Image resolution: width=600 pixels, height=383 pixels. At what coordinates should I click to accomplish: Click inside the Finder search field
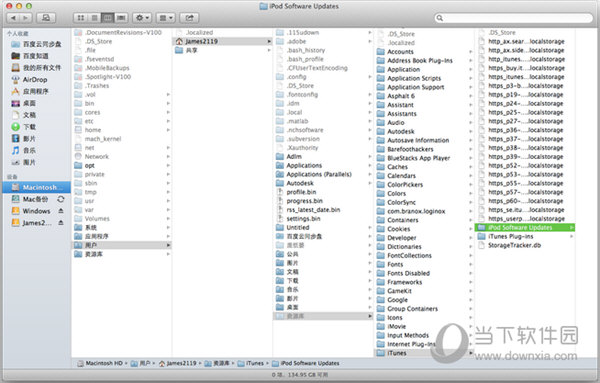click(x=514, y=18)
